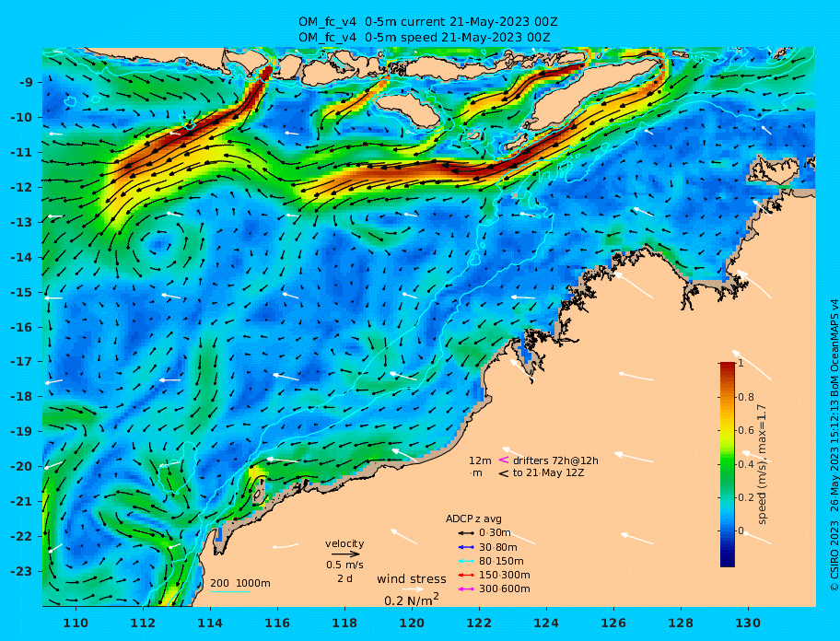Click the latitude tick label -9
Screen dimensions: 840x641
tap(26, 83)
